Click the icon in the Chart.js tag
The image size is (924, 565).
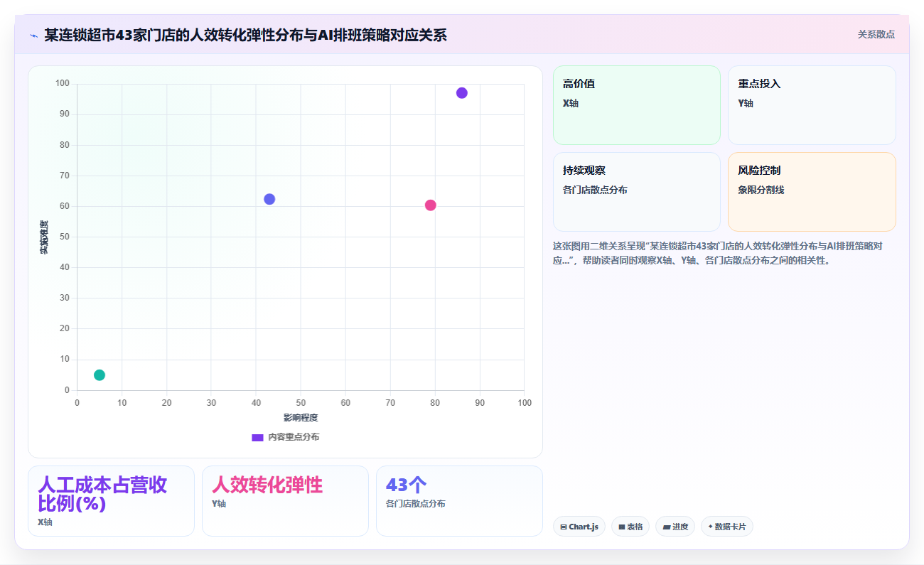tap(564, 527)
